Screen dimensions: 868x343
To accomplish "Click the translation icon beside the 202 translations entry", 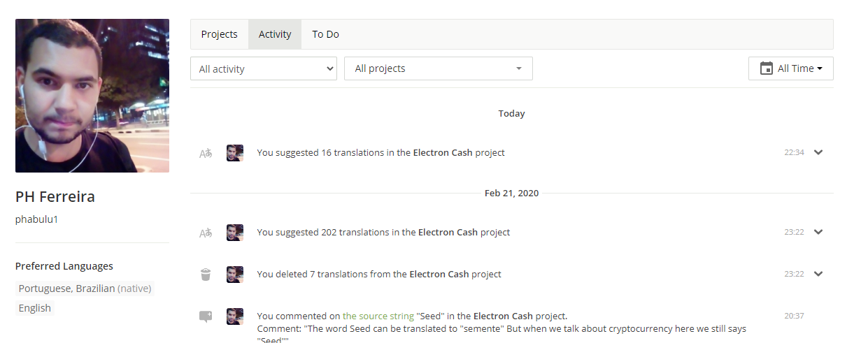I will pos(206,233).
